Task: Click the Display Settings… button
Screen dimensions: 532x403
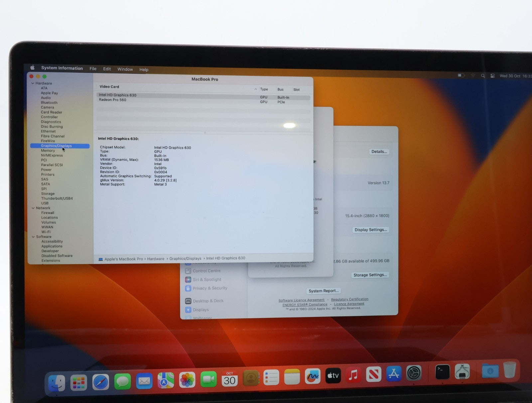Action: tap(370, 230)
